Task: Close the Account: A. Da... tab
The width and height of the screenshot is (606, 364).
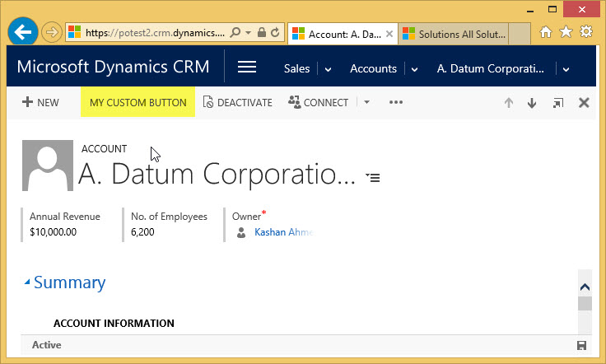Action: 389,34
